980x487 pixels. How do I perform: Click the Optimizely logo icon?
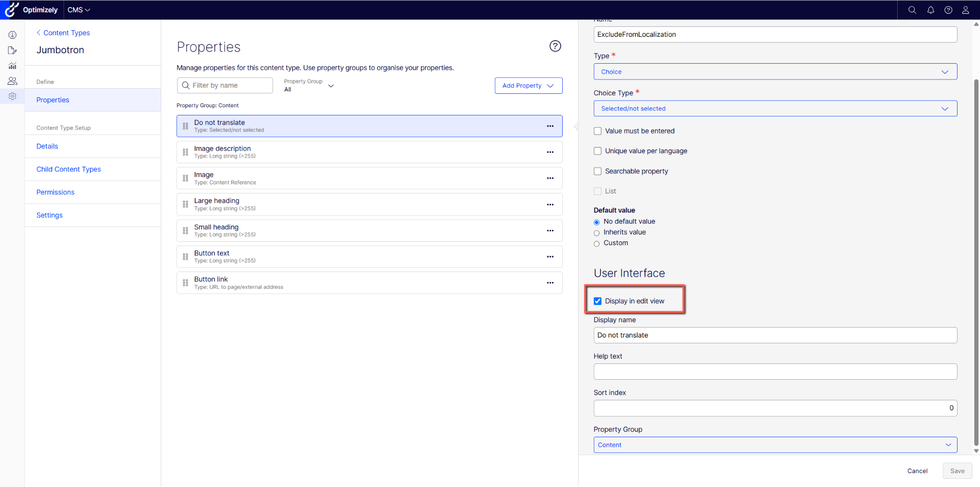11,10
